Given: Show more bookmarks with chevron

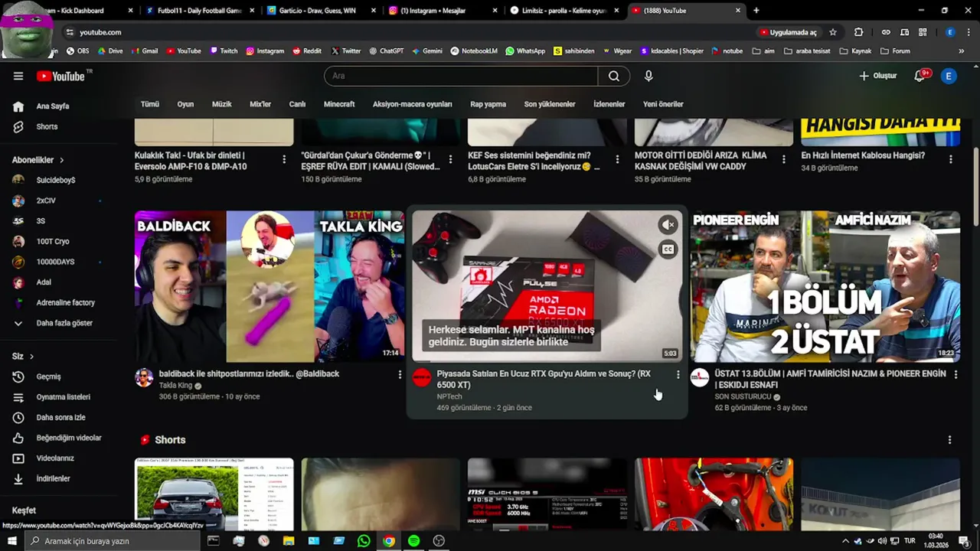Looking at the screenshot, I should tap(962, 51).
